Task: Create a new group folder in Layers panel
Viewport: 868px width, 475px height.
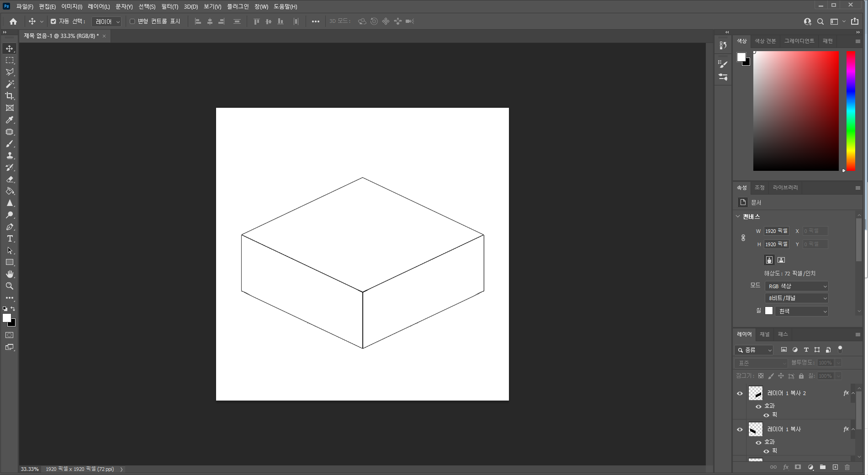Action: point(823,467)
